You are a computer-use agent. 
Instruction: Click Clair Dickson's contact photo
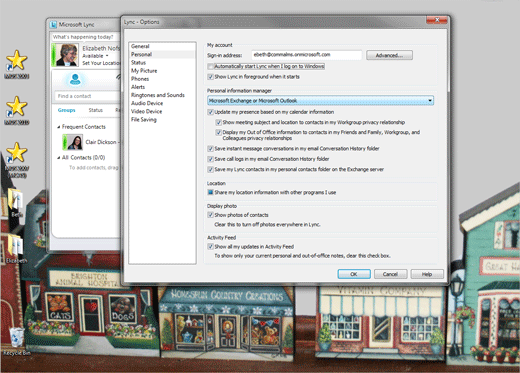[75, 142]
